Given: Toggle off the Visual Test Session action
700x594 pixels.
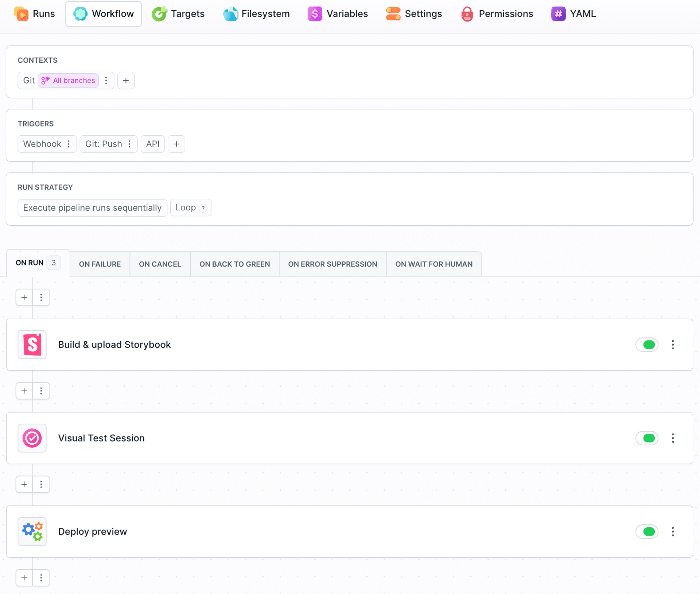Looking at the screenshot, I should pos(647,438).
